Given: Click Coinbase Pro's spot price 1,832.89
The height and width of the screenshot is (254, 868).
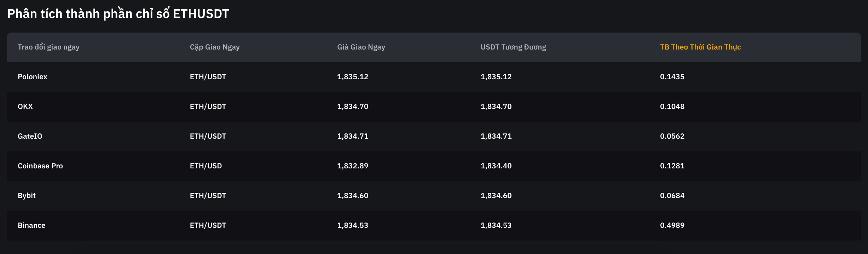Looking at the screenshot, I should (352, 166).
